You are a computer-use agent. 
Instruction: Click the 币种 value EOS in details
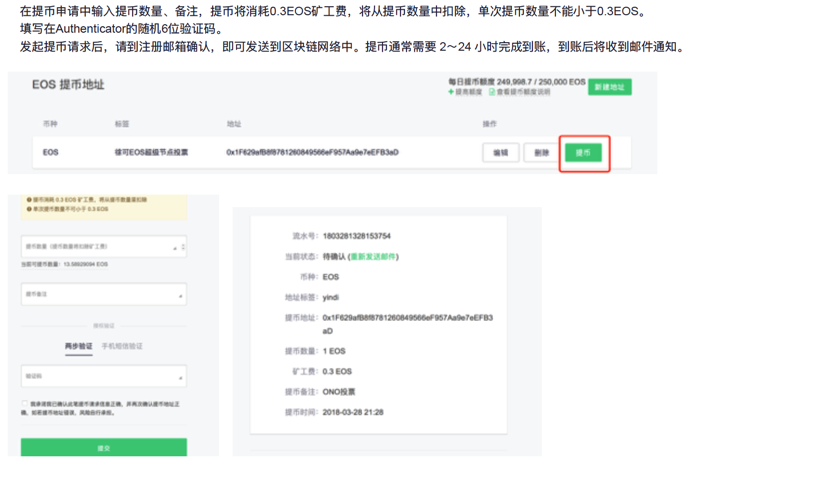331,277
